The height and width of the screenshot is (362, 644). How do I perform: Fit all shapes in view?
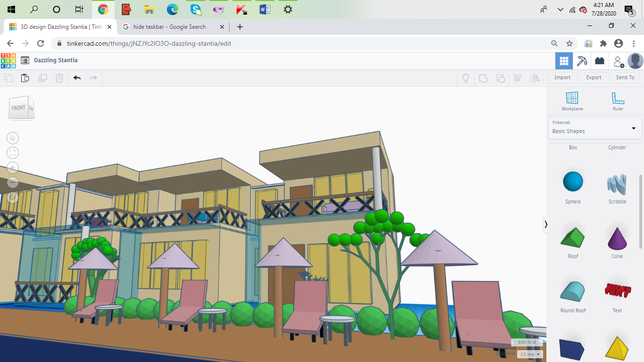(13, 153)
